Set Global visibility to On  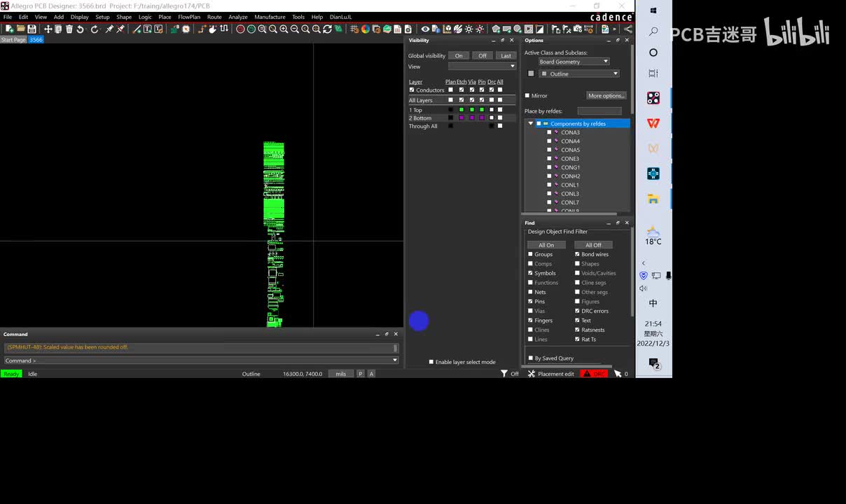459,55
